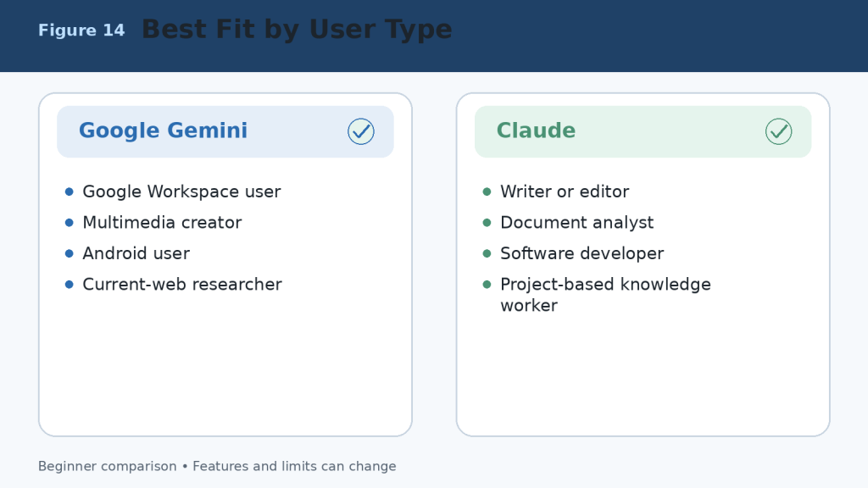Select the Current-web researcher item
Image resolution: width=868 pixels, height=488 pixels.
(x=182, y=285)
